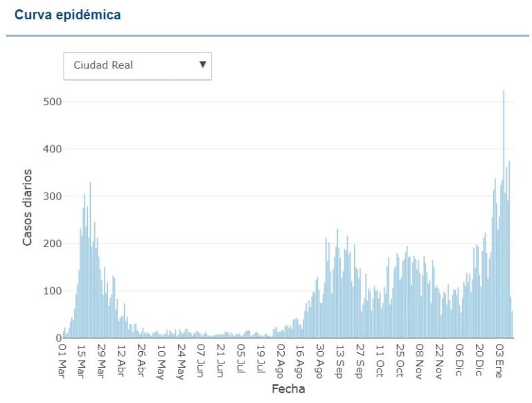Image resolution: width=532 pixels, height=403 pixels.
Task: Click the 03 Ene date label
Action: point(499,359)
